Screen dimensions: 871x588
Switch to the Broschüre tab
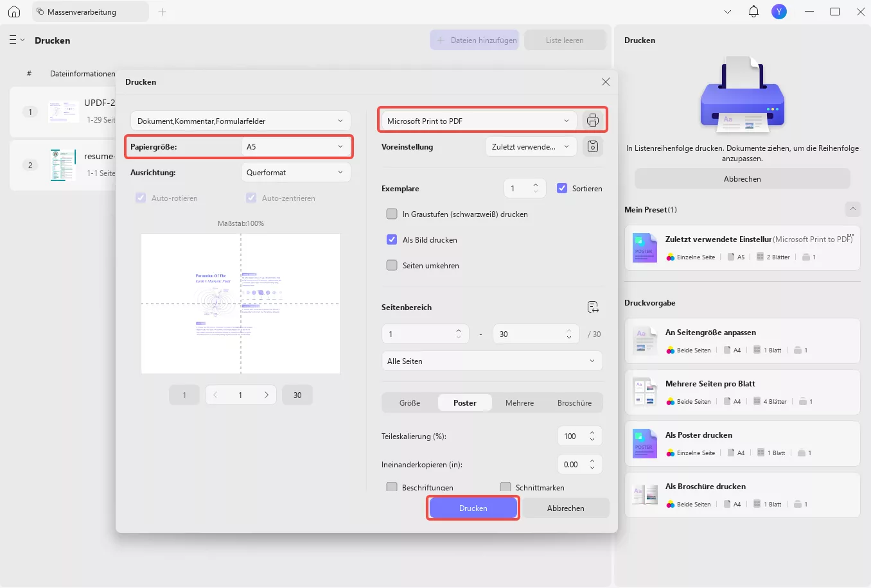pos(574,402)
